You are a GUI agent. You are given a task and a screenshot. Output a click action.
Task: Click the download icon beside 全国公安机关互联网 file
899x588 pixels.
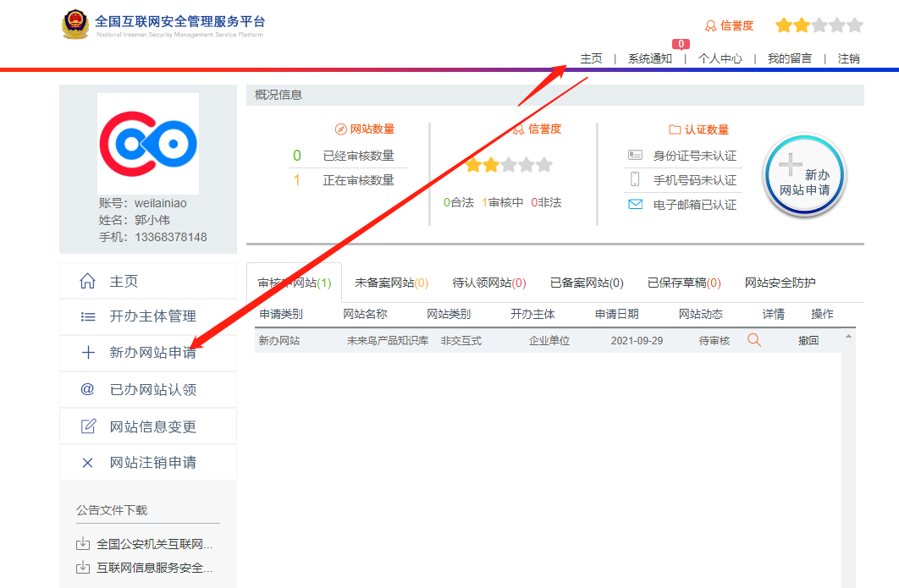coord(83,544)
